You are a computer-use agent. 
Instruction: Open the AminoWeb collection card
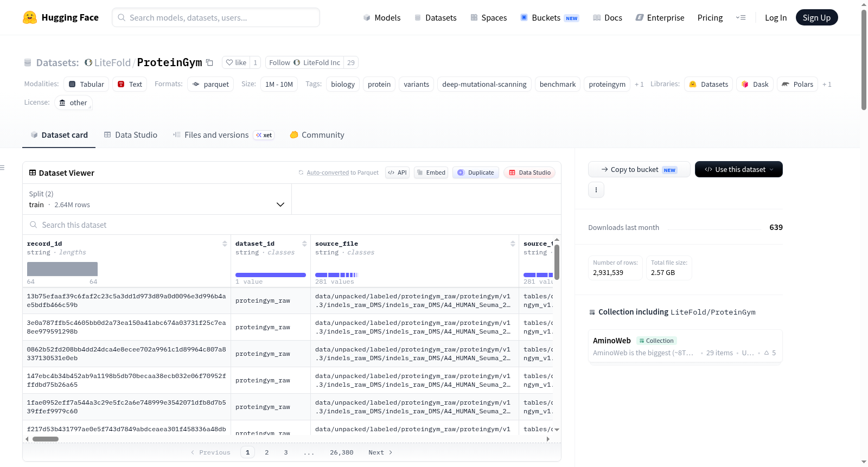tap(685, 346)
